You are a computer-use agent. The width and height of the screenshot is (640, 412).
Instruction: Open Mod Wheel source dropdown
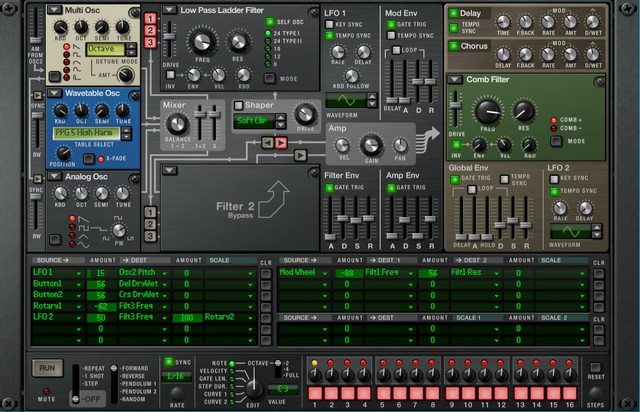(x=325, y=273)
